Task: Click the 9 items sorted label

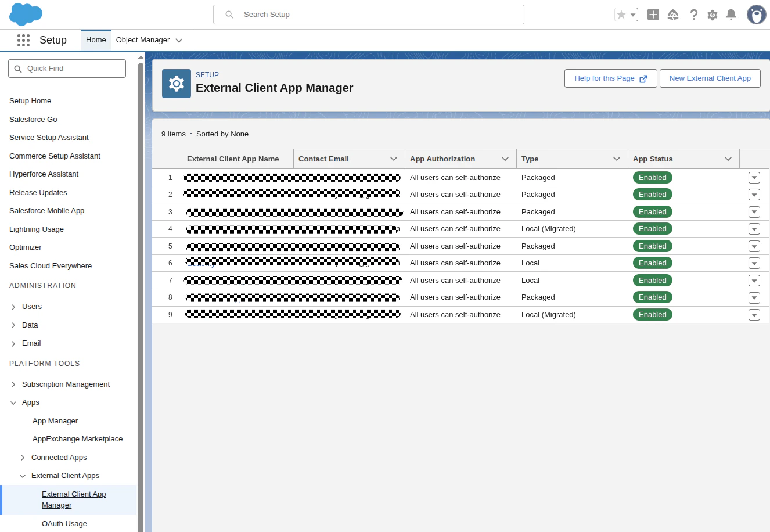Action: click(x=205, y=134)
